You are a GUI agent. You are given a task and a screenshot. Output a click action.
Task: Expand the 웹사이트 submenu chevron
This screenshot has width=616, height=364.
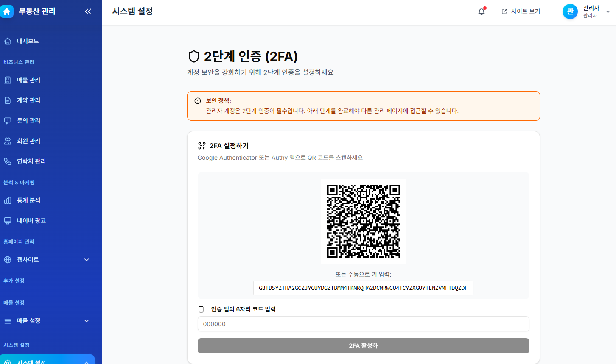coord(87,259)
